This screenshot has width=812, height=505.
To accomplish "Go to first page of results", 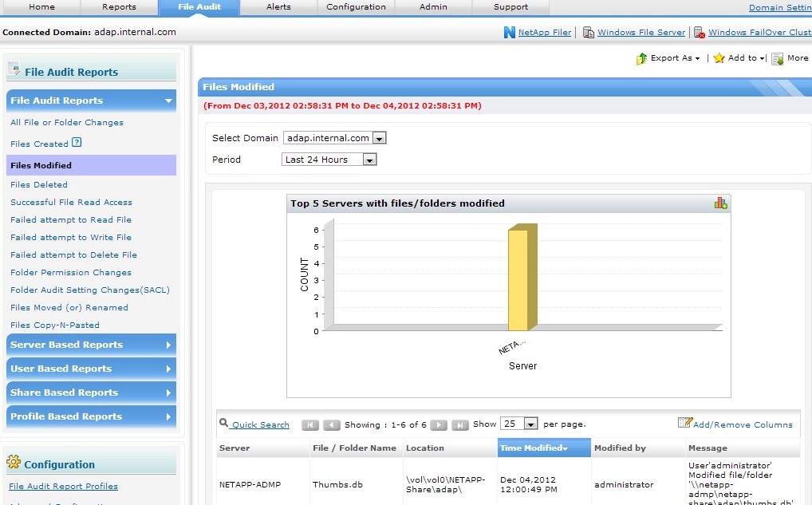I will point(310,425).
